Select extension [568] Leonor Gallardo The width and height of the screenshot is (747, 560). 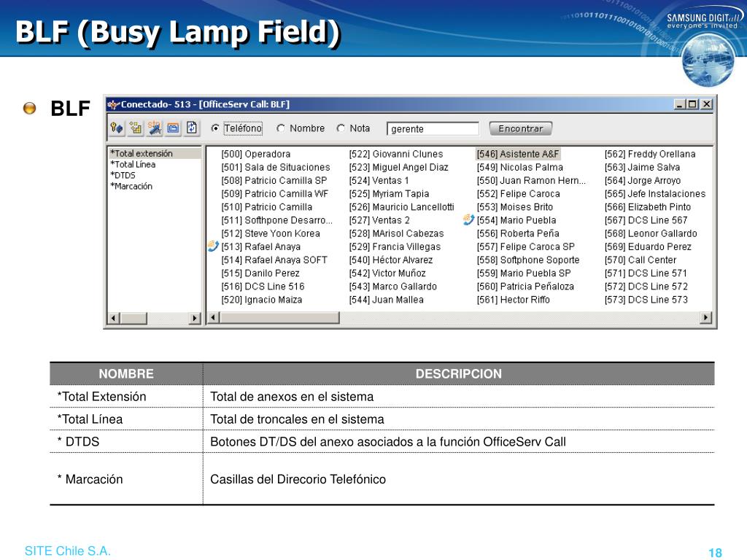(x=651, y=233)
